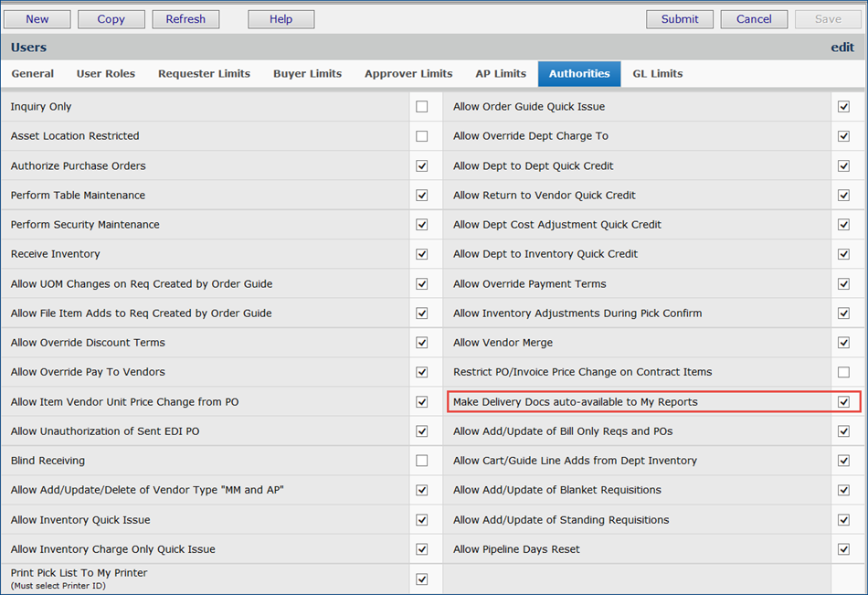Image resolution: width=868 pixels, height=595 pixels.
Task: Click the New button
Action: click(x=37, y=19)
